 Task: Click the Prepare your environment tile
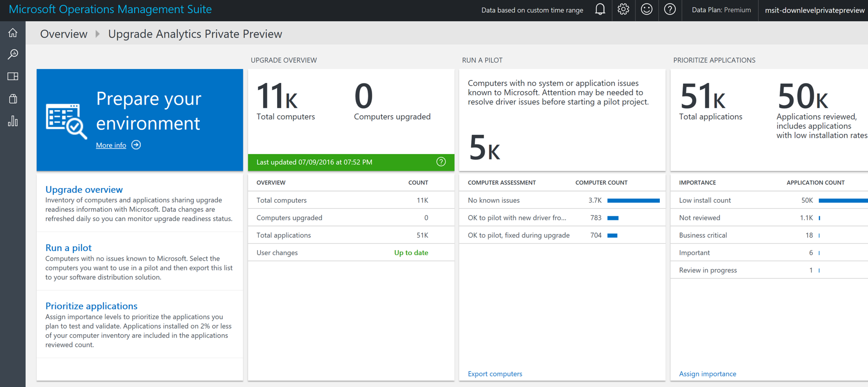click(140, 120)
